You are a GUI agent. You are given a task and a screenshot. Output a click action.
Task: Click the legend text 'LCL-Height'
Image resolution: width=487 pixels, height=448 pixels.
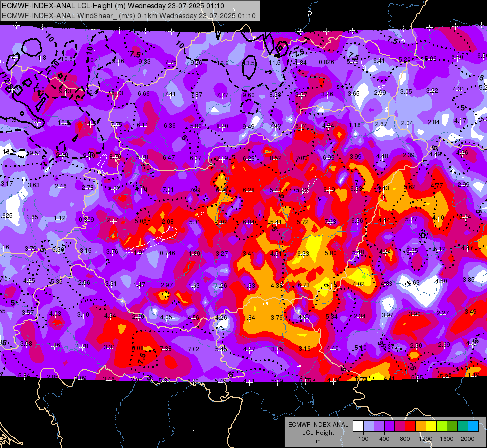[318, 433]
